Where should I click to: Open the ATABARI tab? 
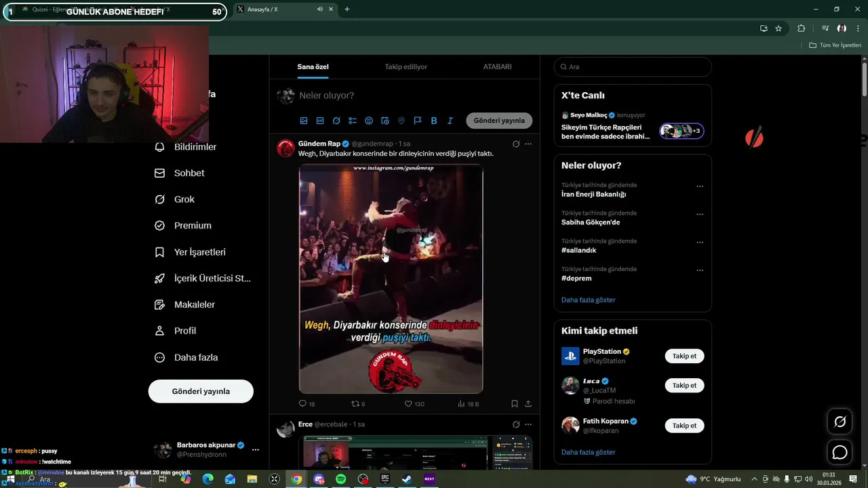point(497,66)
